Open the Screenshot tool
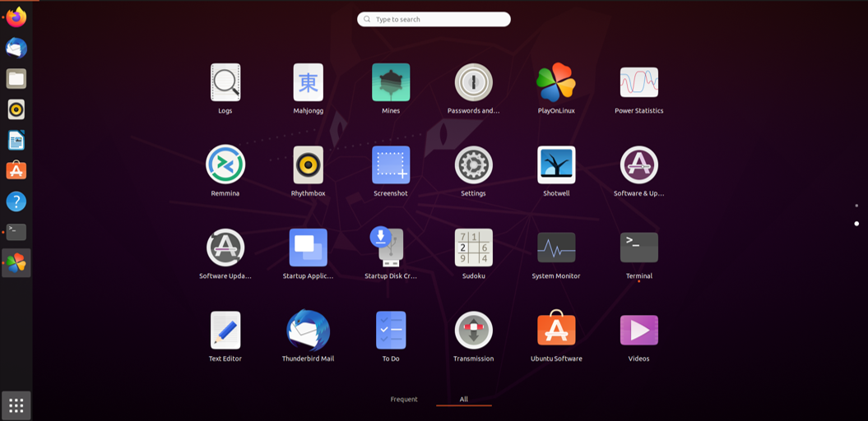 [391, 165]
